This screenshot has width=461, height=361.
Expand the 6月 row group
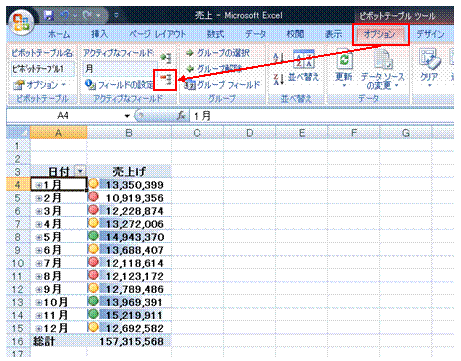pyautogui.click(x=39, y=250)
